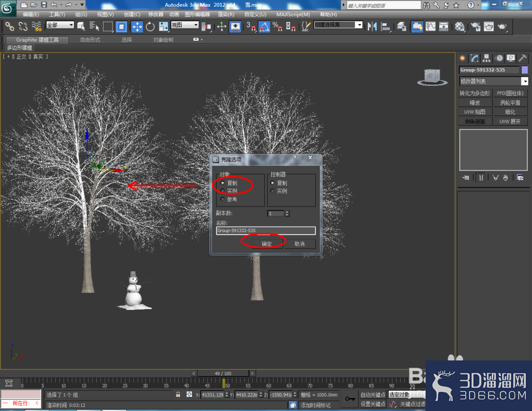Screen dimensions: 532x411
Task: Open Redo history dropdown arrow
Action: coord(76,5)
